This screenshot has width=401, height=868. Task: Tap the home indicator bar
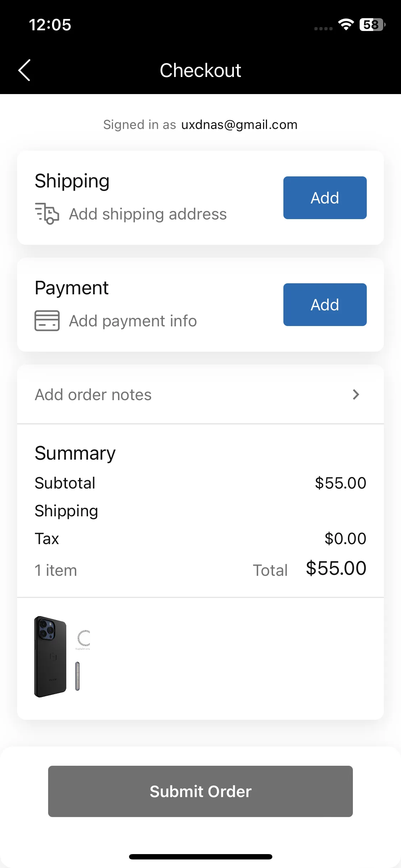200,857
